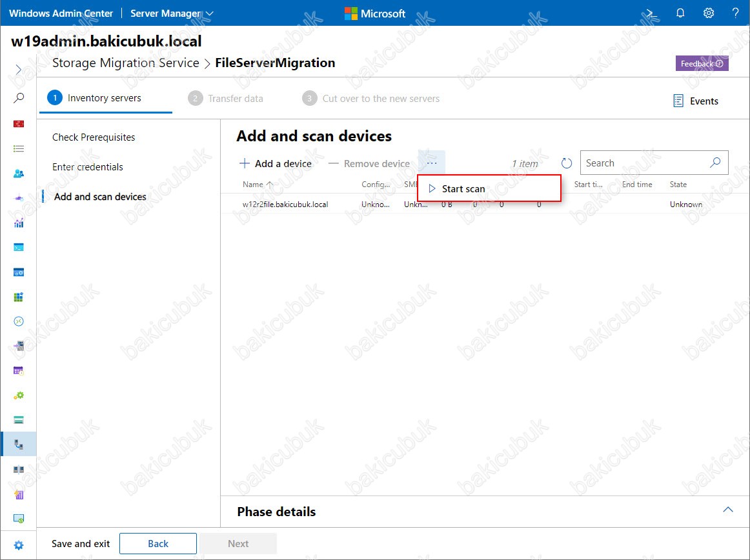The image size is (750, 560).
Task: Open the PowerShell console icon in header
Action: point(651,14)
